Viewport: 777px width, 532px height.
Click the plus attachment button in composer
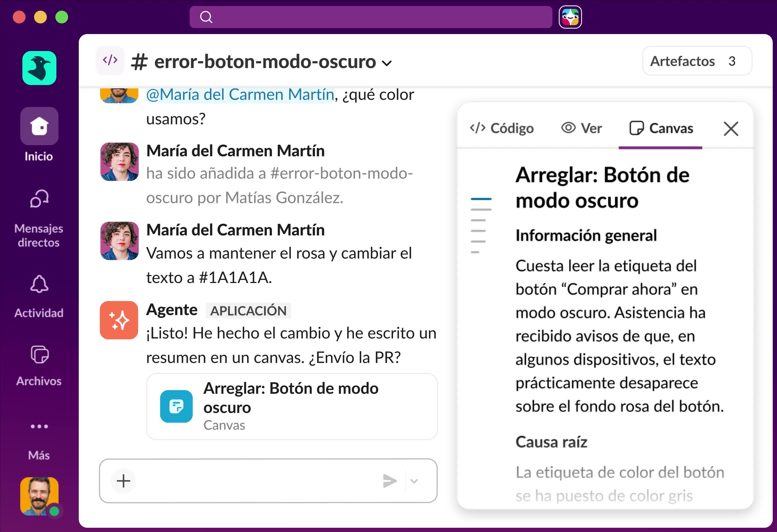tap(123, 481)
